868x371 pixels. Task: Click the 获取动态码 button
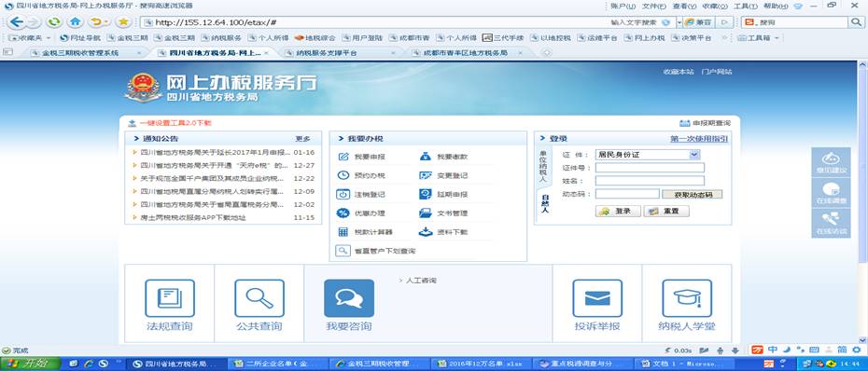click(692, 194)
